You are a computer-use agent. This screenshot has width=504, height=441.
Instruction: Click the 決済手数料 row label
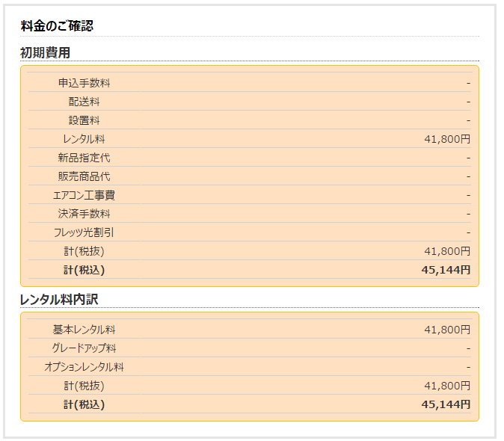tap(84, 214)
